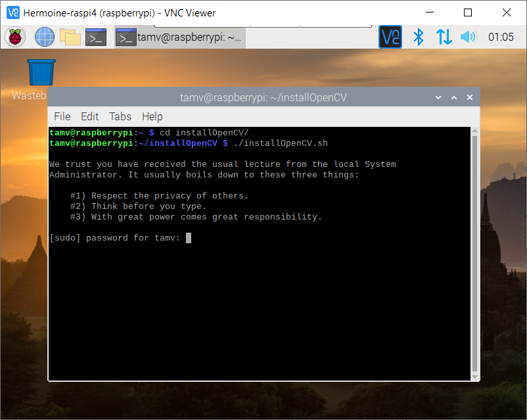527x420 pixels.
Task: Open the Help menu in terminal
Action: [x=152, y=116]
